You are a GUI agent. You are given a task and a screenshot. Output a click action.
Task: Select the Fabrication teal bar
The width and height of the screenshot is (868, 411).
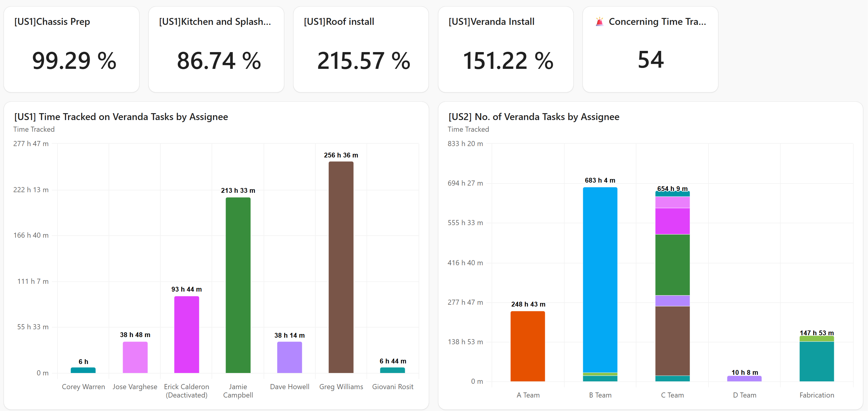coord(817,361)
